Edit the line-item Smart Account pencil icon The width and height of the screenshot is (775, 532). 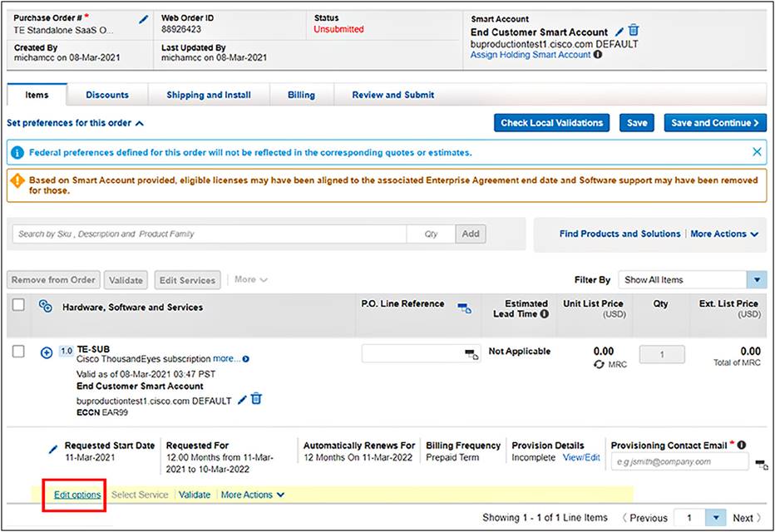click(x=242, y=400)
